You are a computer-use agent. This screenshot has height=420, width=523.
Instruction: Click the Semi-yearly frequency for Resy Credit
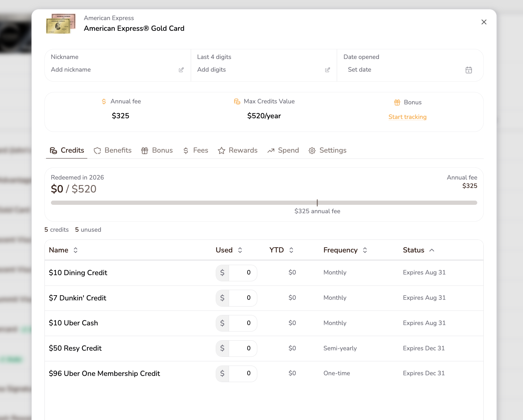coord(340,348)
